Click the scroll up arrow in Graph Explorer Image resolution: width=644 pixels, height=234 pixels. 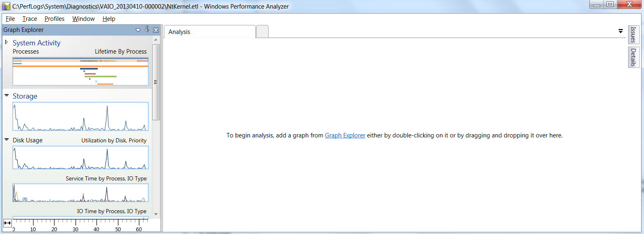[156, 40]
